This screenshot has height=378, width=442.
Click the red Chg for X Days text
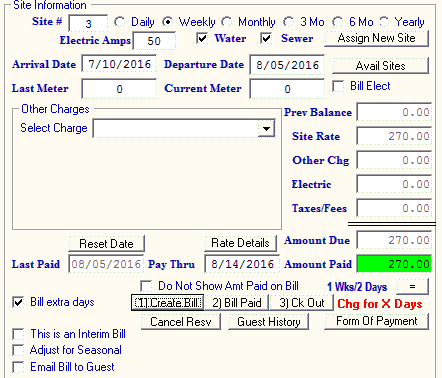tap(380, 304)
